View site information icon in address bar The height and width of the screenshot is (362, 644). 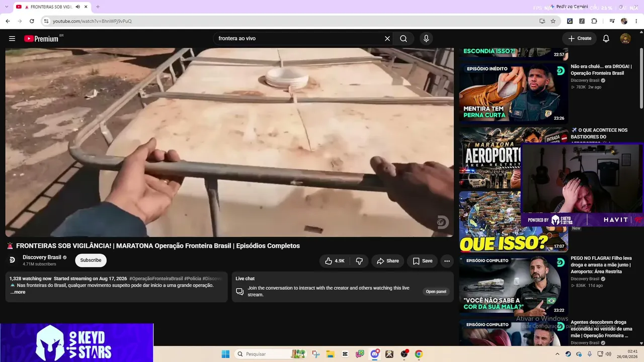[x=46, y=21]
